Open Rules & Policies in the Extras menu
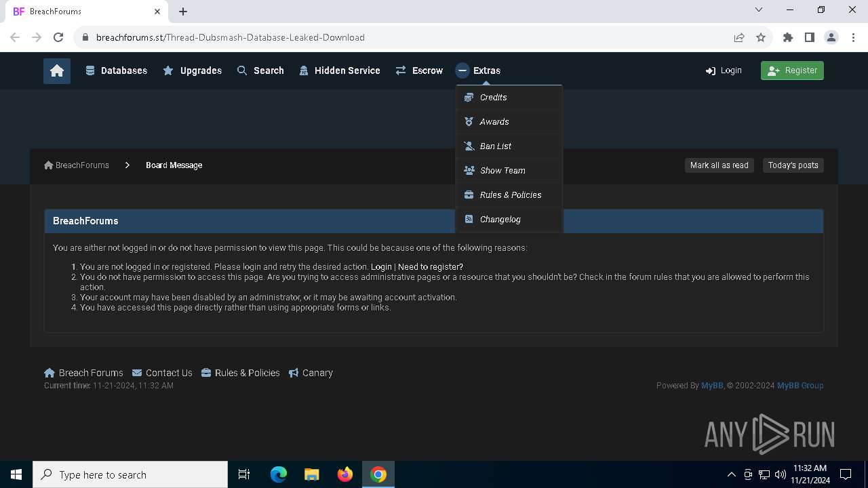 click(509, 195)
